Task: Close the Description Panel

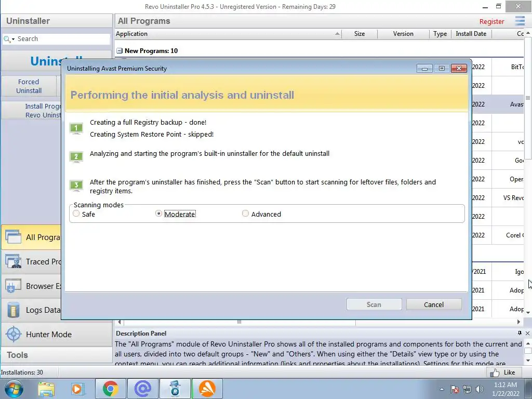Action: 528,333
